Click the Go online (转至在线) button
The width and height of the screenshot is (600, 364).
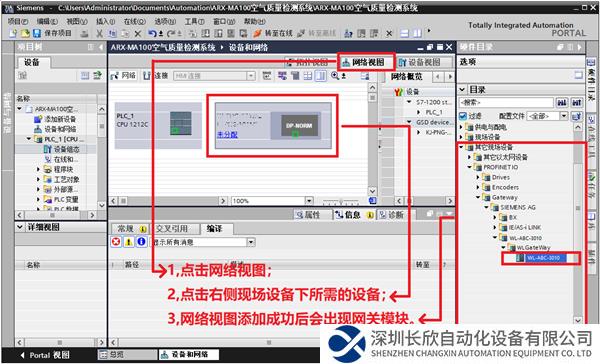[273, 33]
